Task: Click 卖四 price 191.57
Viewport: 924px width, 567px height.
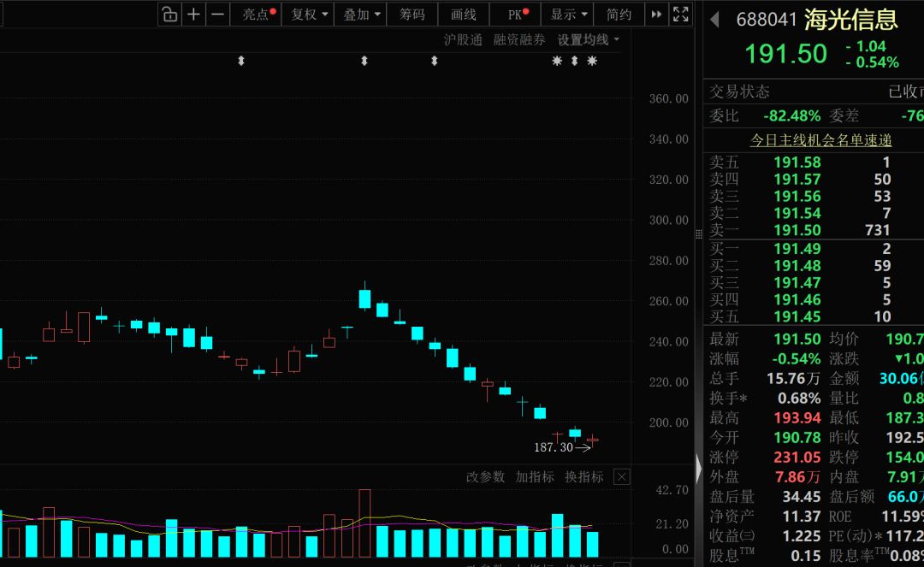Action: [x=797, y=180]
